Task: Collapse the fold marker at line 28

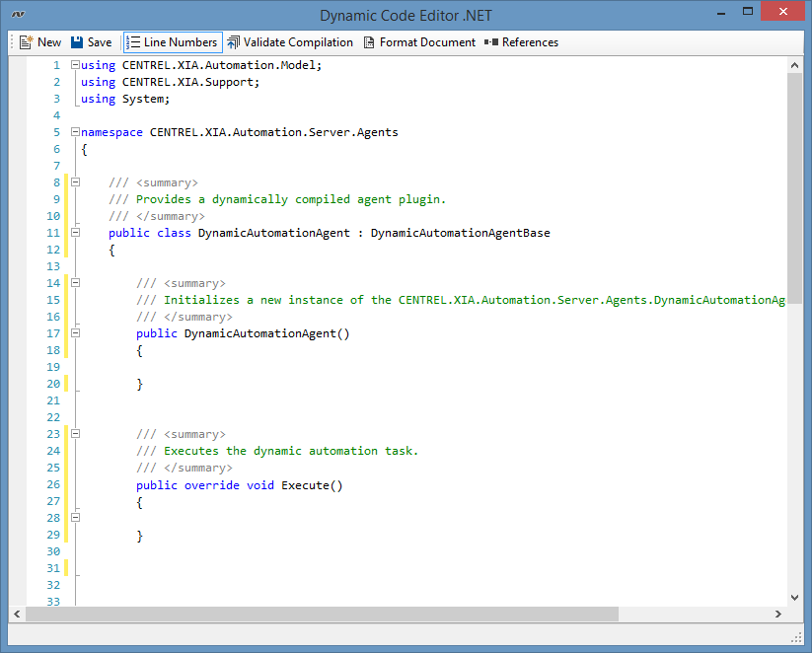Action: pos(75,517)
